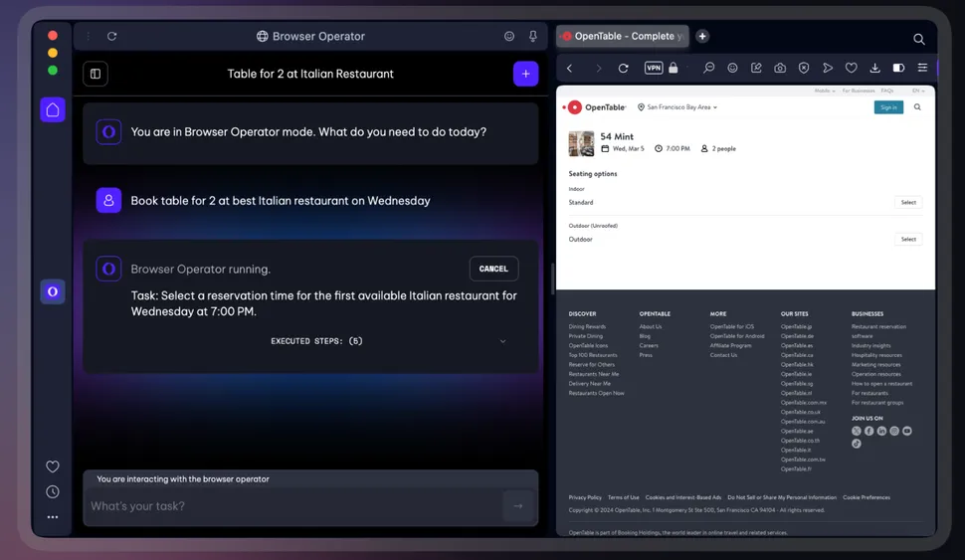Screen dimensions: 965x560
Task: Toggle the chat sidebar panel icon
Action: 96,74
